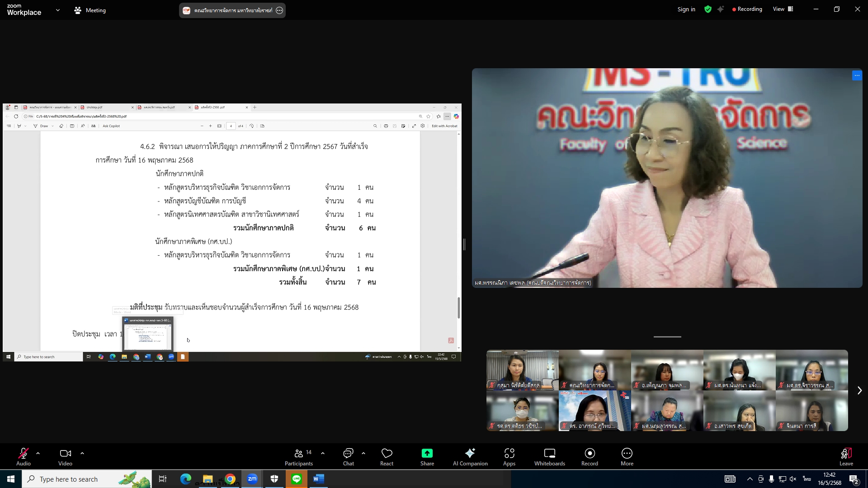
Task: Click Sign in link
Action: pyautogui.click(x=686, y=9)
